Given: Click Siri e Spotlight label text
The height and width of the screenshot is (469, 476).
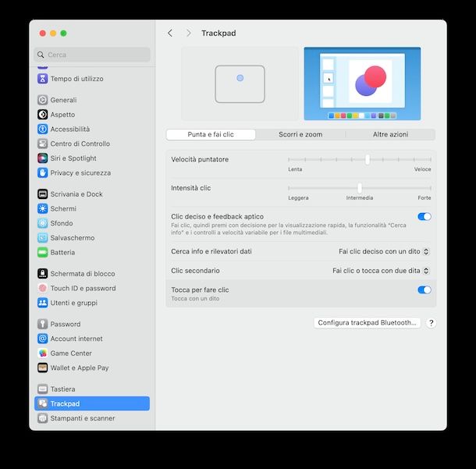Looking at the screenshot, I should coord(73,158).
